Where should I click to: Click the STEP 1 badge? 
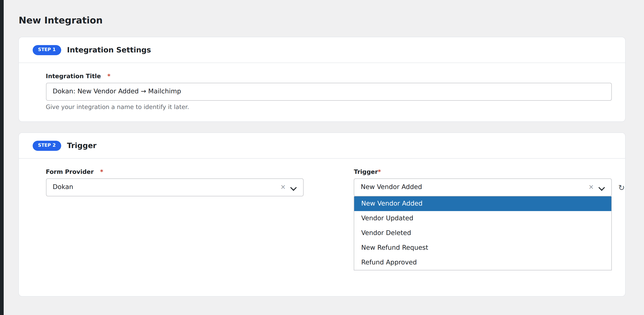click(47, 50)
